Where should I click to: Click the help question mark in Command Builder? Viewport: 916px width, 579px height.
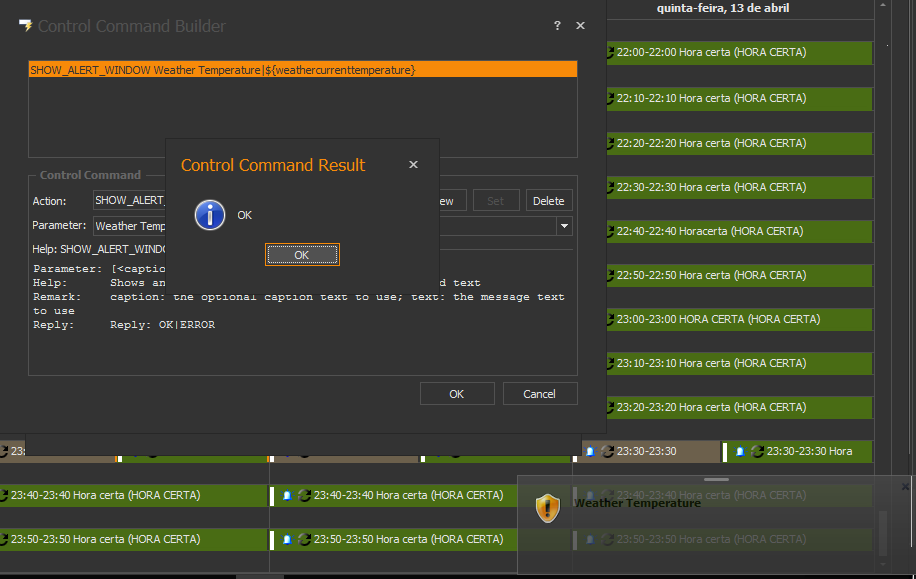[x=557, y=26]
